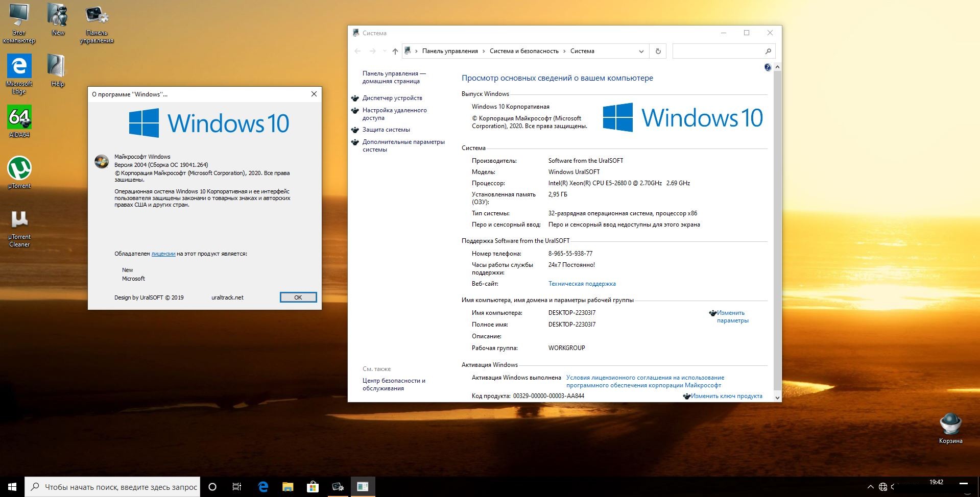Open µTorrent Cleaner desktop icon

(x=19, y=228)
